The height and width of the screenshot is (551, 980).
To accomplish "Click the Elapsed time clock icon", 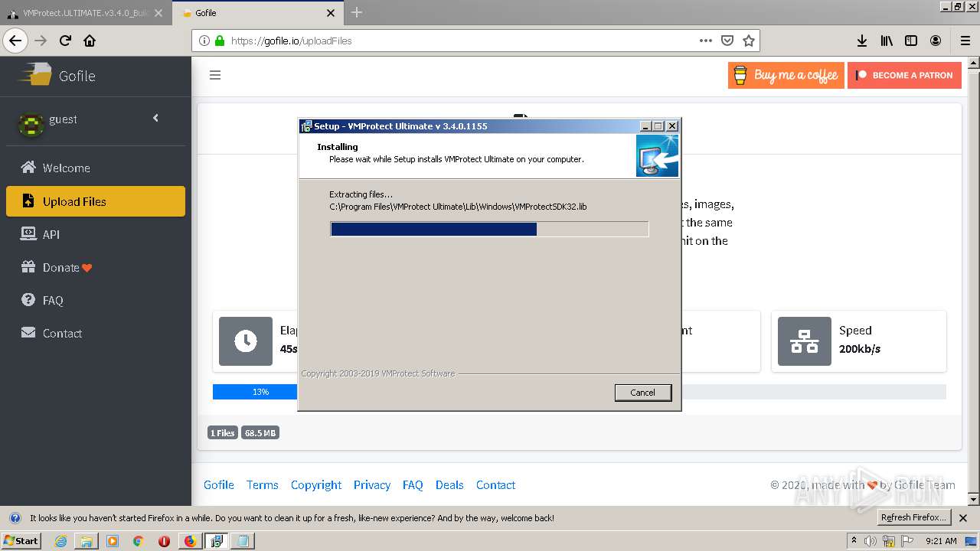I will click(246, 341).
